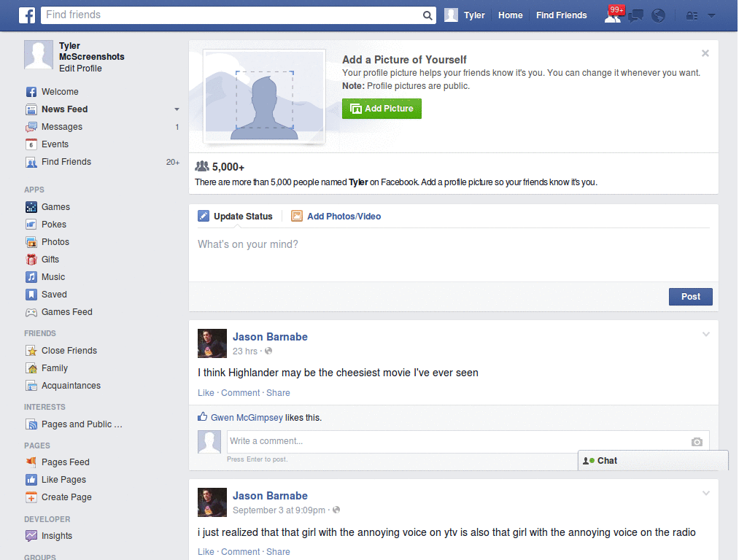Click the Events calendar icon

(x=31, y=144)
